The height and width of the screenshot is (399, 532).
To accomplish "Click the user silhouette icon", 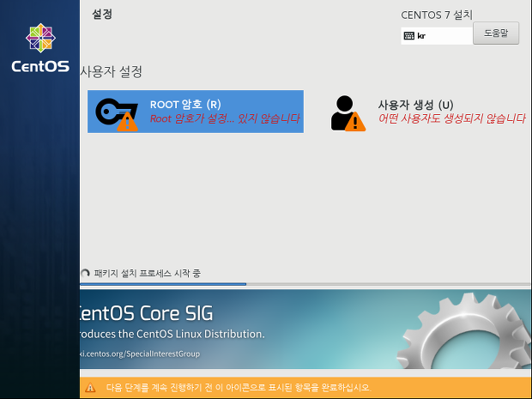I will [348, 113].
